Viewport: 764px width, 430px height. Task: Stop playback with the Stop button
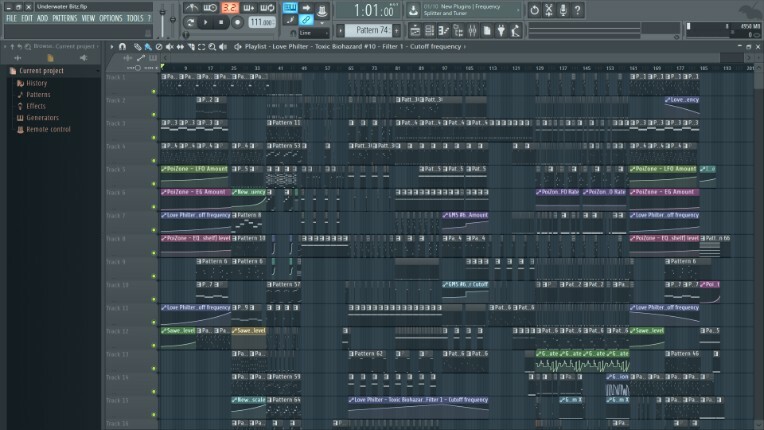tap(221, 22)
